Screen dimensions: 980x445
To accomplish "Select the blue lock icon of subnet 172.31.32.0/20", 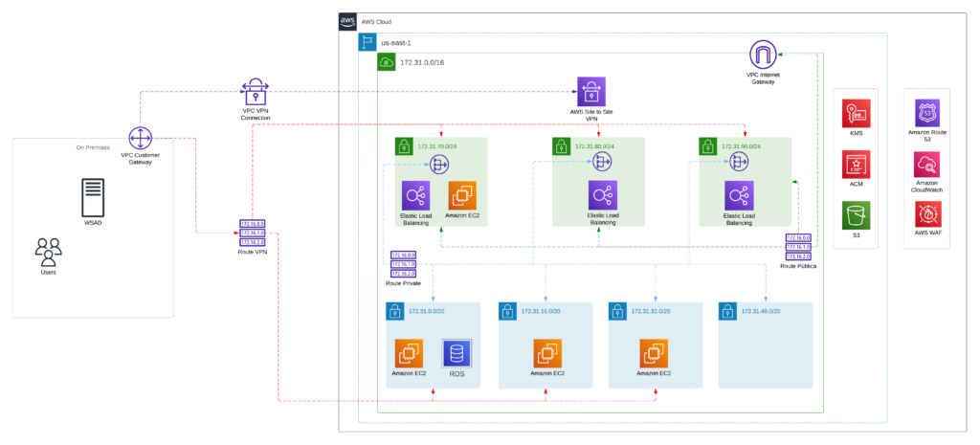I will click(x=617, y=311).
